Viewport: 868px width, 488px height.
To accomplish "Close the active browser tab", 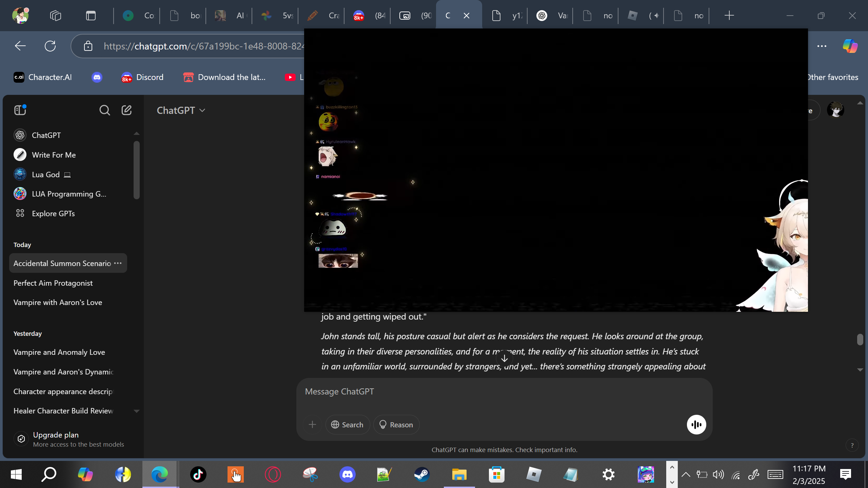I will pos(467,16).
